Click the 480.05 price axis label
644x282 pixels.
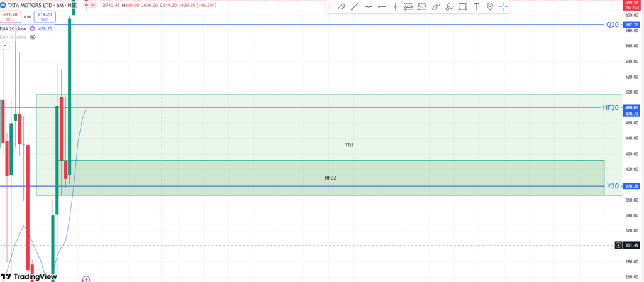click(x=631, y=107)
